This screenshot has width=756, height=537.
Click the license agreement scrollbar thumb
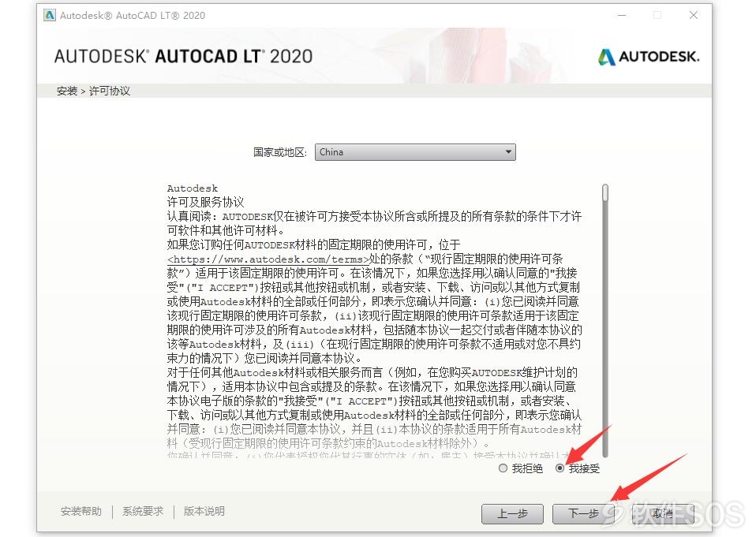click(x=605, y=192)
